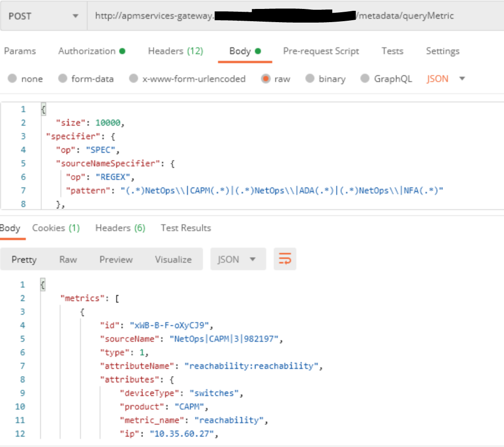Click the "attributes" key in response
This screenshot has width=504, height=447.
point(130,380)
